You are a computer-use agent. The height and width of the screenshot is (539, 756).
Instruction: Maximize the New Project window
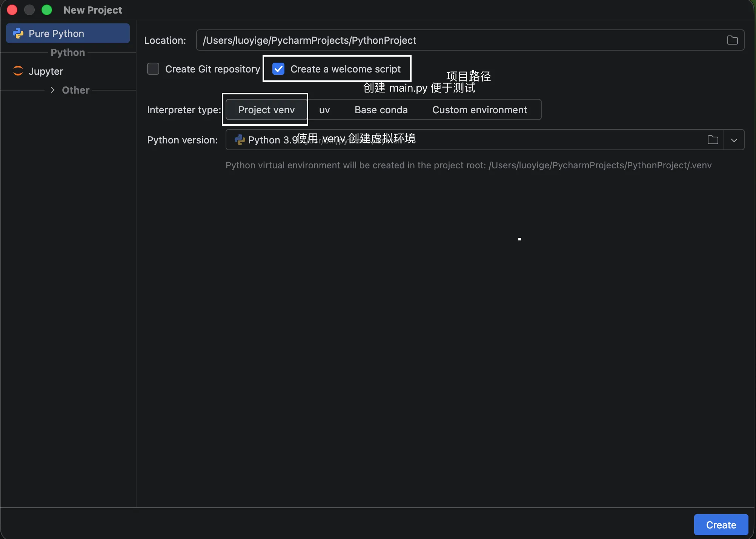coord(47,10)
